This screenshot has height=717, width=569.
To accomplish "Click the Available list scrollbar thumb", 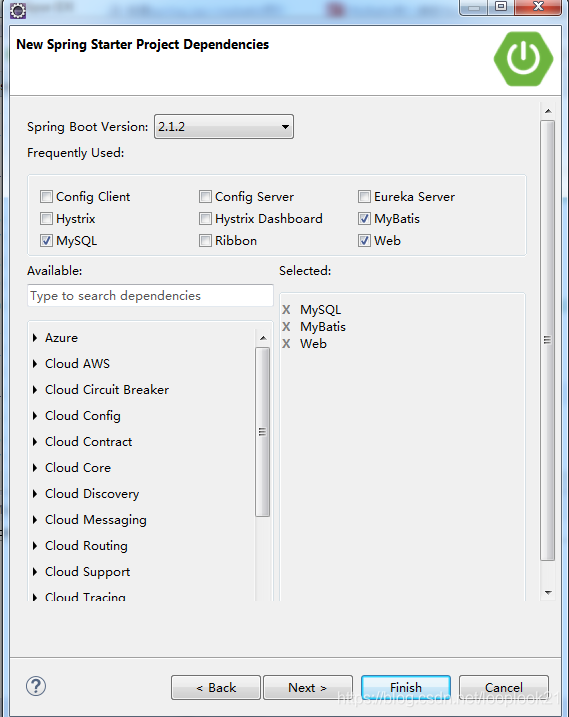I will (x=263, y=432).
